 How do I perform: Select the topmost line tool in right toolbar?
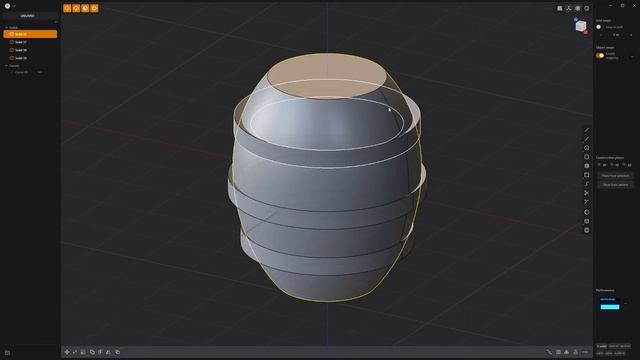587,130
